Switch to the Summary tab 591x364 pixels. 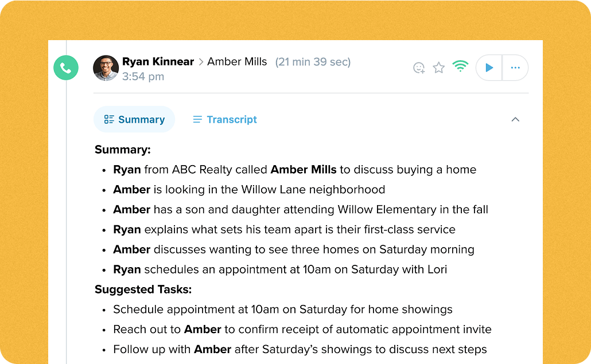coord(134,119)
